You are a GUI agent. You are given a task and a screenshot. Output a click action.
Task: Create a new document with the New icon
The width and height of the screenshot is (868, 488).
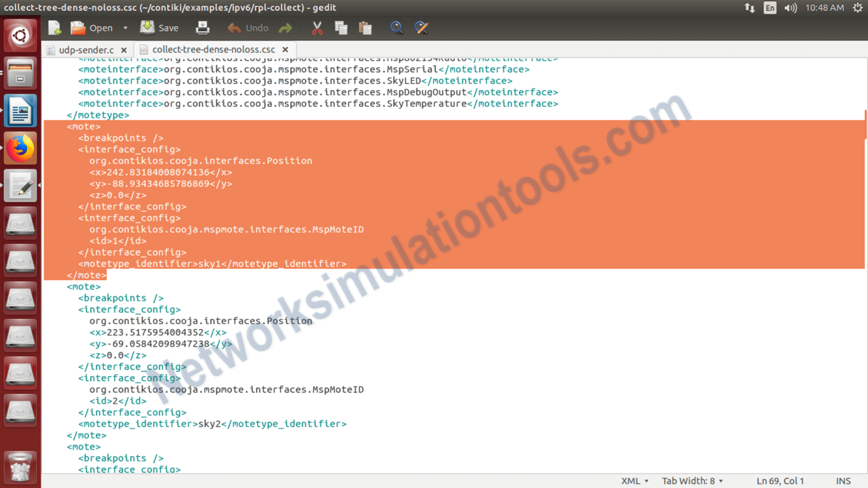click(54, 27)
